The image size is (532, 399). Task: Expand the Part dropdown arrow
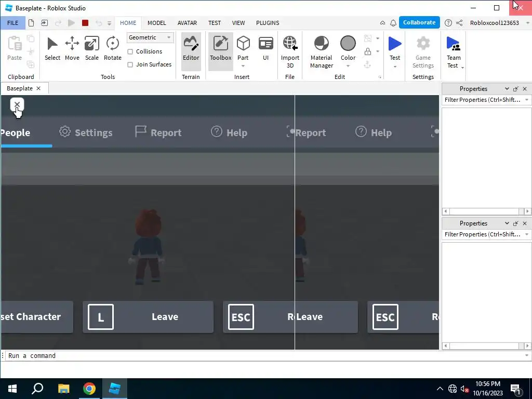pos(243,66)
